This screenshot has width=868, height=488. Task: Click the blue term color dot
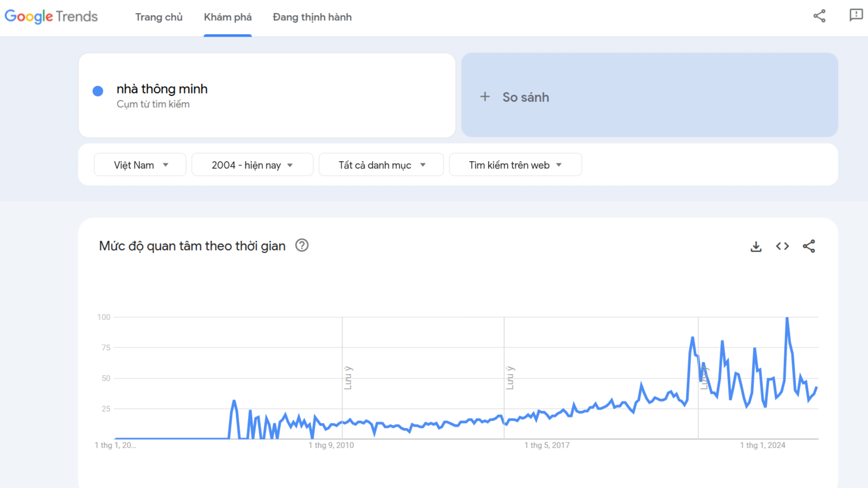tap(98, 91)
